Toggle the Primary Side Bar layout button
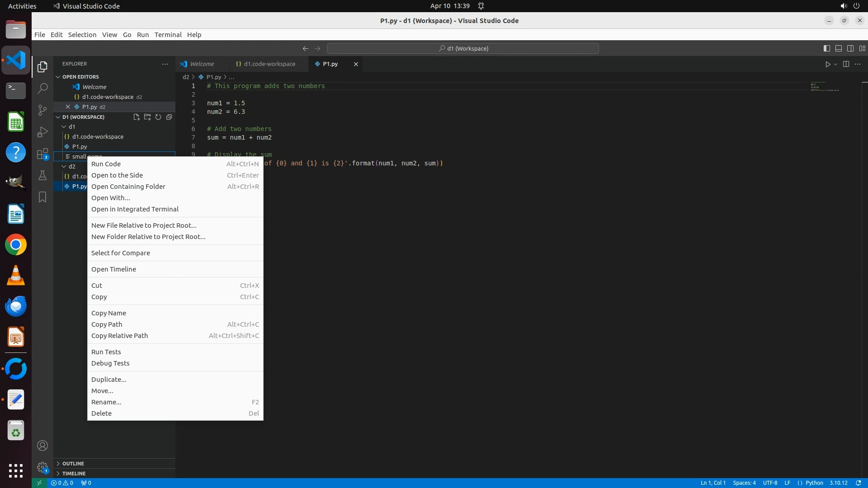The image size is (868, 488). (x=826, y=48)
